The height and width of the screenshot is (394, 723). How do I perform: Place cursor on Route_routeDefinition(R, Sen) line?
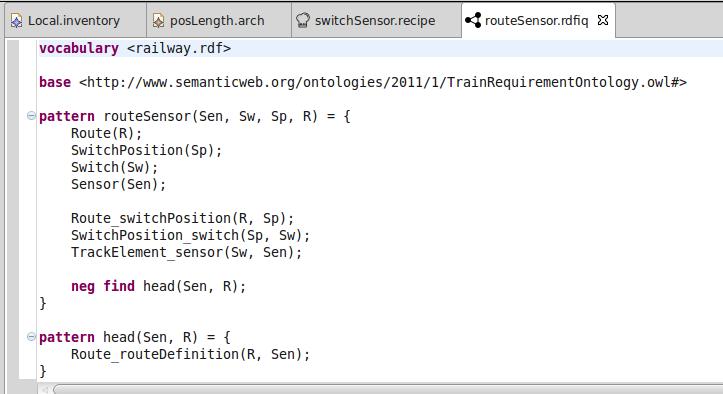pyautogui.click(x=190, y=354)
